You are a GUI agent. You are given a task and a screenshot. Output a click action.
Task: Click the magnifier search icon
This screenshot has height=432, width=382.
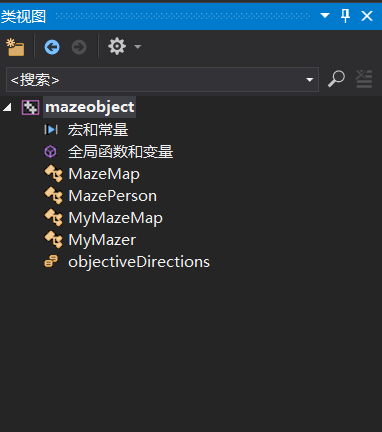336,79
